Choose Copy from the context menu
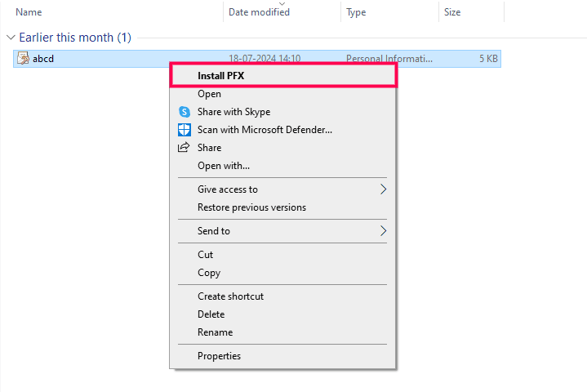This screenshot has width=587, height=392. (209, 273)
